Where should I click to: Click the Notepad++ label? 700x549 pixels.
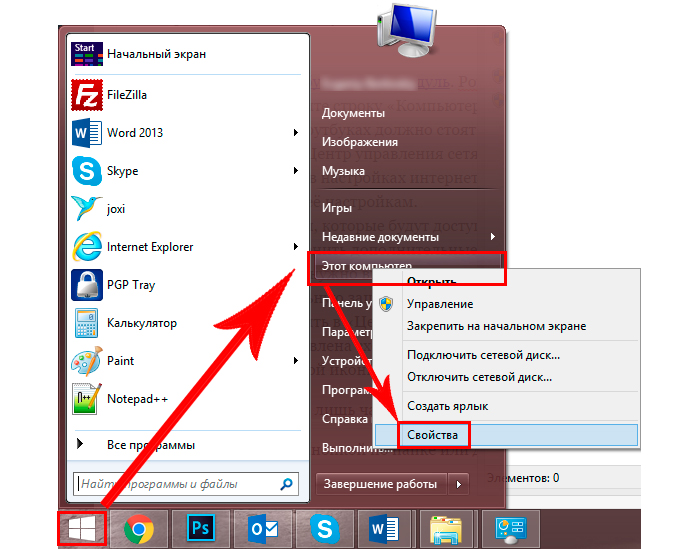tap(138, 399)
